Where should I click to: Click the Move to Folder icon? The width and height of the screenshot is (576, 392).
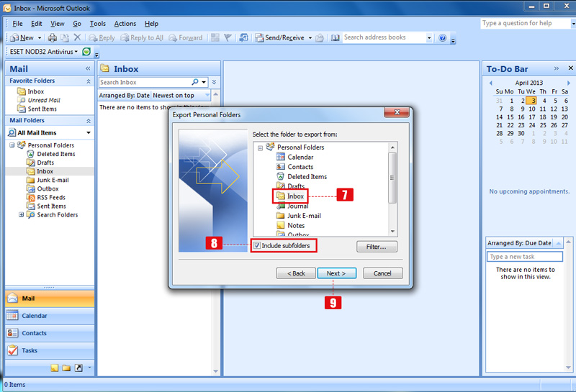click(x=65, y=37)
